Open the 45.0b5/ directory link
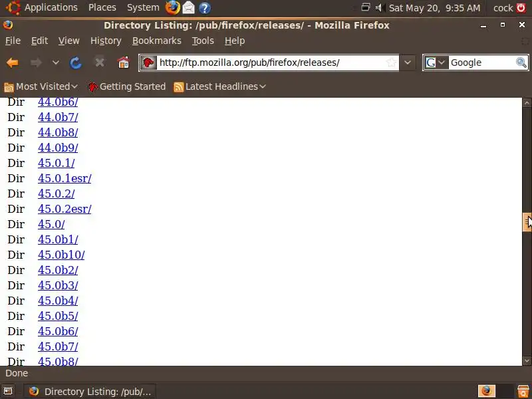The height and width of the screenshot is (399, 532). point(58,316)
